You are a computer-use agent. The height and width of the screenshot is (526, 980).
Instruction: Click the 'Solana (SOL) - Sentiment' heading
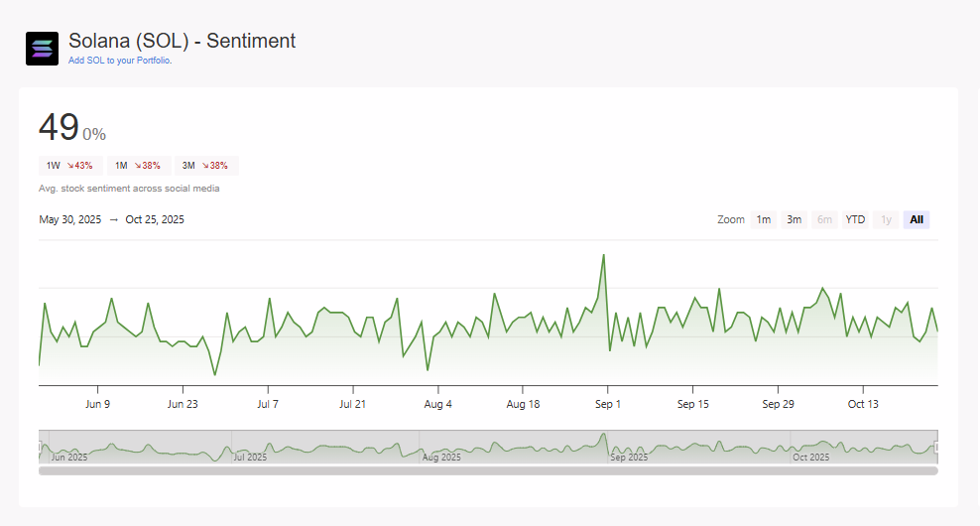[182, 41]
